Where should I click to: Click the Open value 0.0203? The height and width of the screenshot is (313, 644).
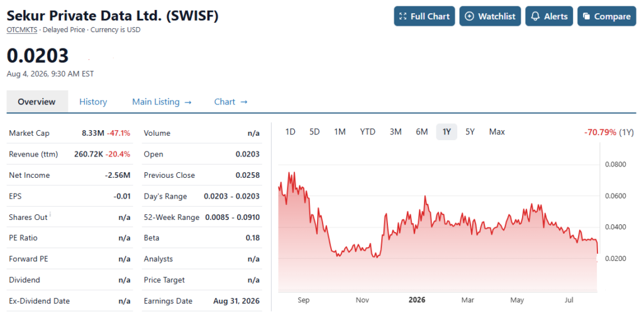(x=248, y=154)
